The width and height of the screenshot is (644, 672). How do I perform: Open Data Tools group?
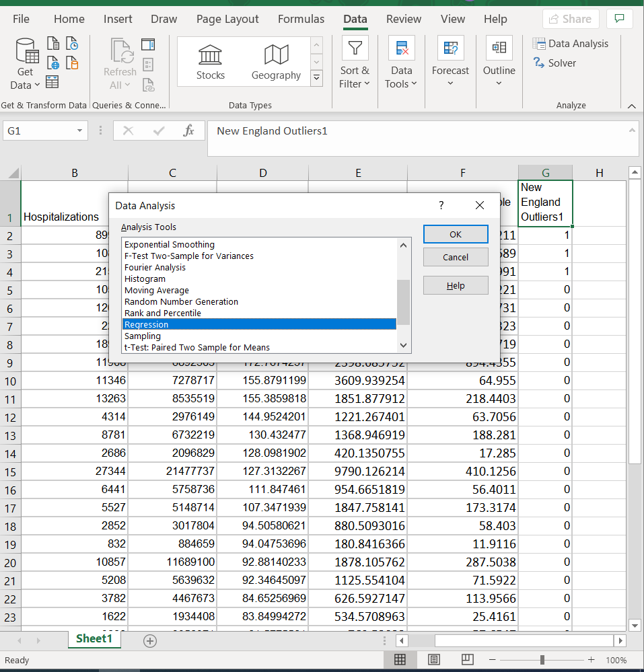(x=401, y=63)
